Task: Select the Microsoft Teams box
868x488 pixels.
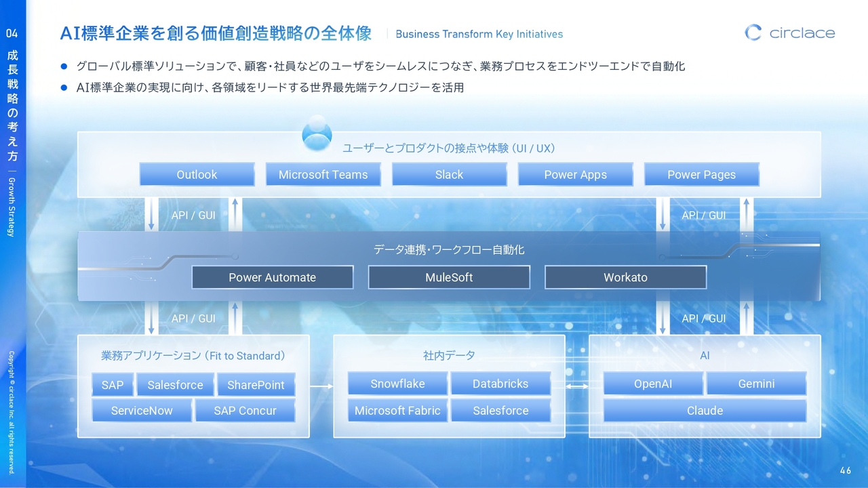Action: pos(323,174)
